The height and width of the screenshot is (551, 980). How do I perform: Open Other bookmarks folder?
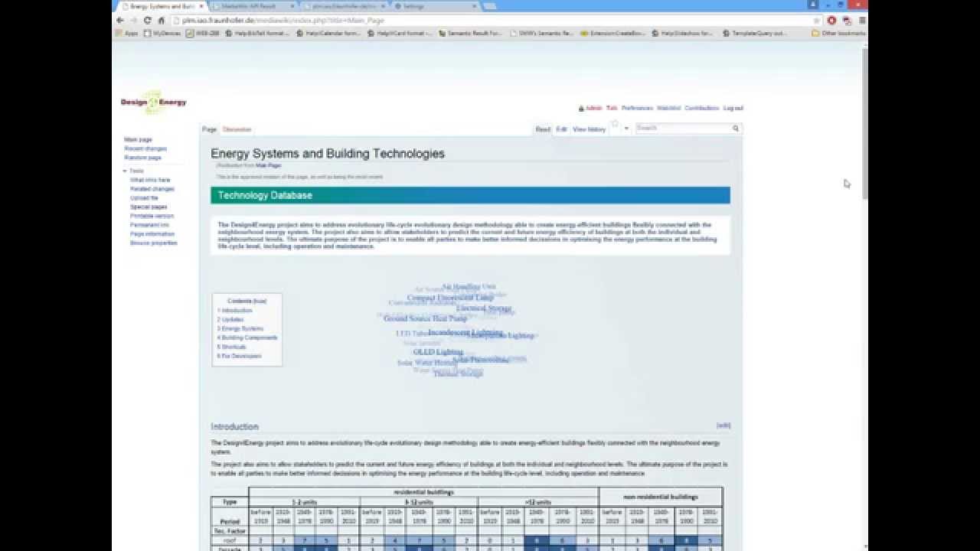838,33
